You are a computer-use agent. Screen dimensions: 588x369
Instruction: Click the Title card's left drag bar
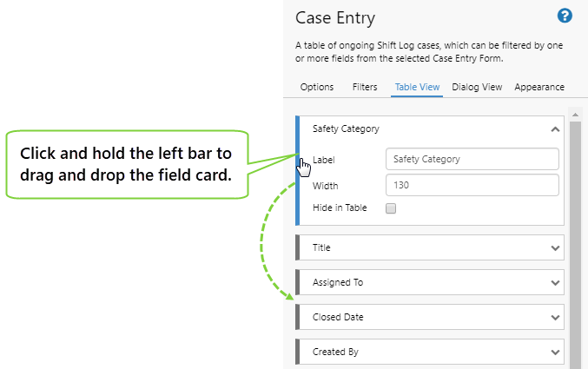click(x=298, y=247)
